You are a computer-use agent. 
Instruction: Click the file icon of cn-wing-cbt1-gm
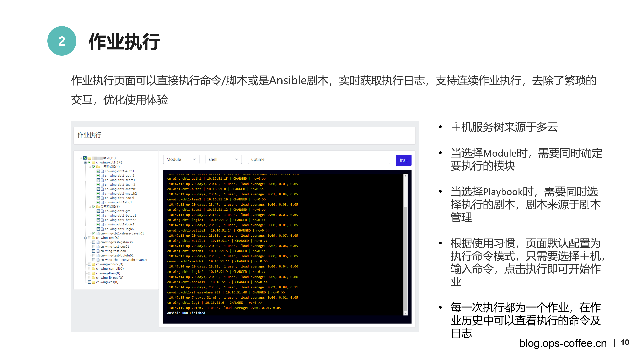tap(102, 211)
